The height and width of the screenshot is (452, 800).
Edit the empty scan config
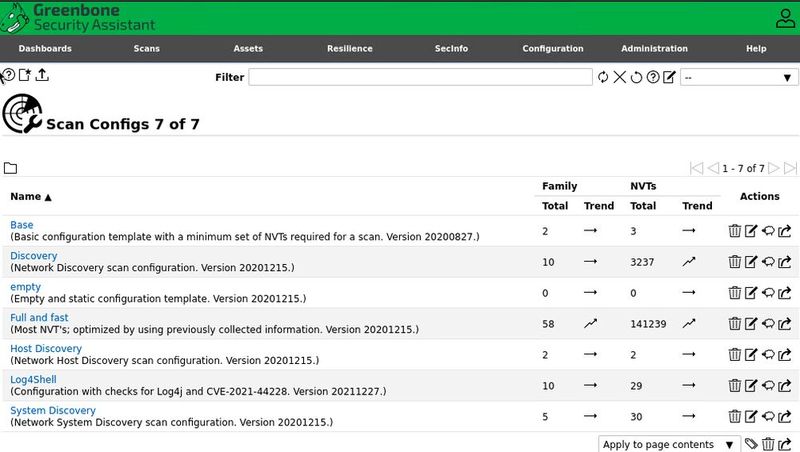pos(751,293)
